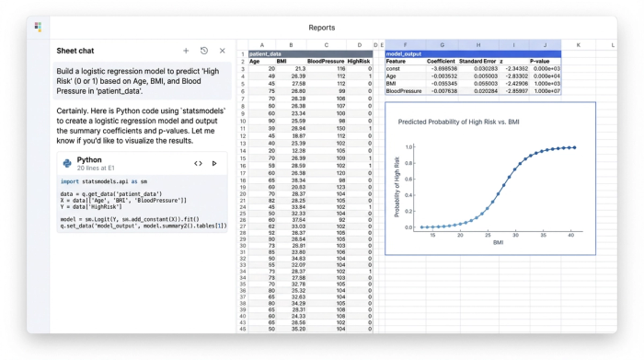
Task: Click the Age column heading cell
Action: (x=262, y=62)
